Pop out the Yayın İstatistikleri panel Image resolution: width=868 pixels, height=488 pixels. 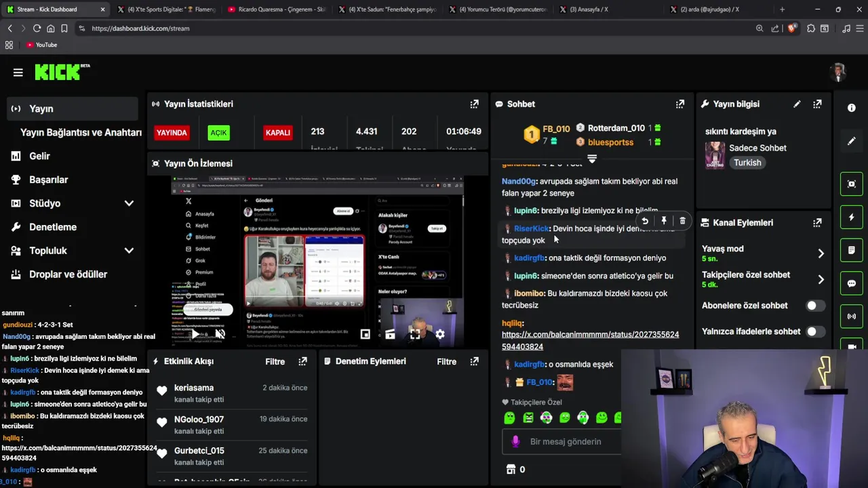tap(475, 104)
